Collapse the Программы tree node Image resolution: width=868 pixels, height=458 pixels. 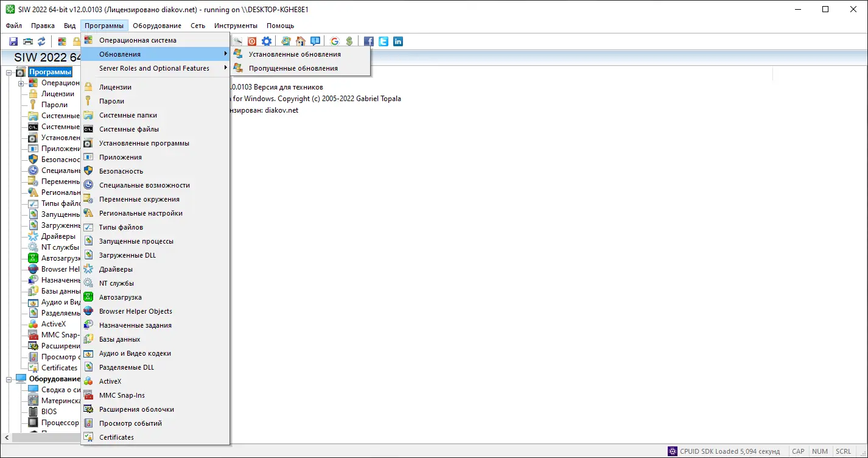pos(10,72)
